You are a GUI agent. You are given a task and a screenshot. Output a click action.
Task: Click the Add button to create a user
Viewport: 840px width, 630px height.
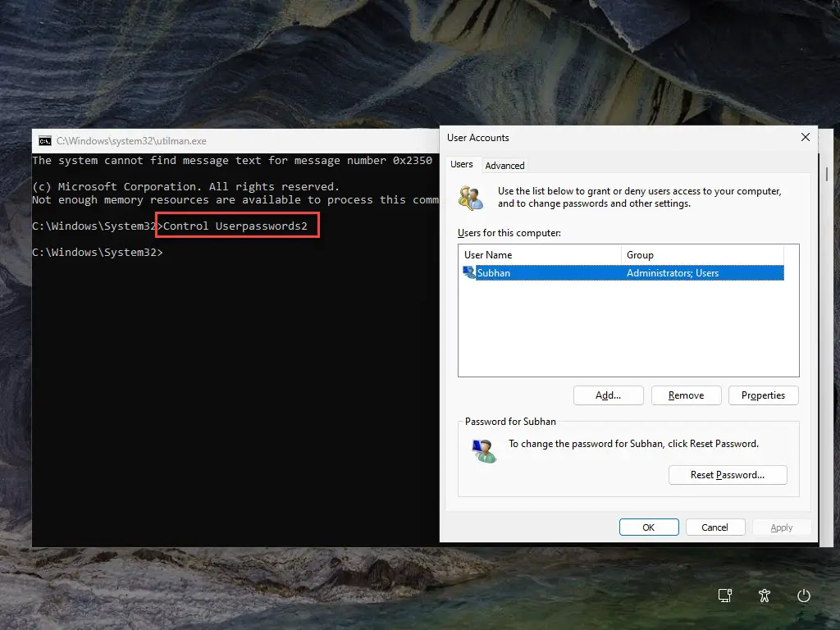pyautogui.click(x=608, y=395)
